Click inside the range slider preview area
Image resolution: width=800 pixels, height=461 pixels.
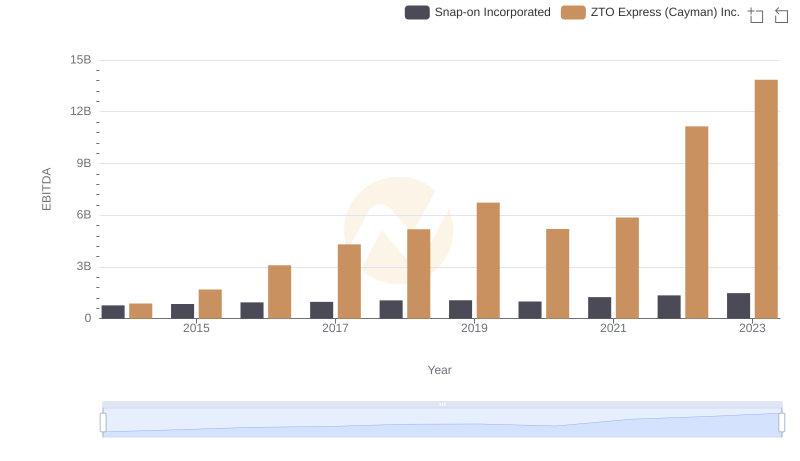click(x=442, y=423)
